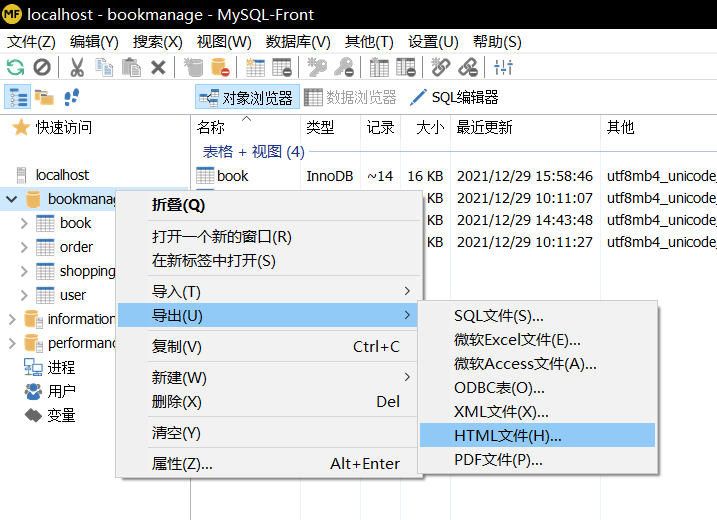Viewport: 717px width, 520px height.
Task: Select the 变量 tree item
Action: (x=61, y=415)
